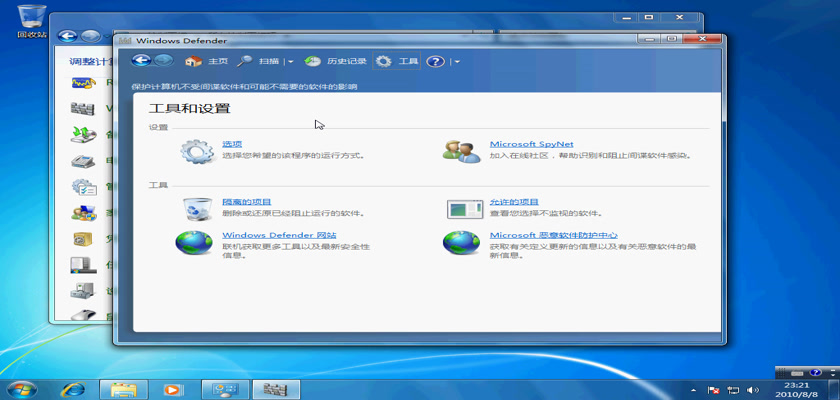Open the 隔离的项目 quarantined items link
The image size is (840, 400).
tap(246, 202)
